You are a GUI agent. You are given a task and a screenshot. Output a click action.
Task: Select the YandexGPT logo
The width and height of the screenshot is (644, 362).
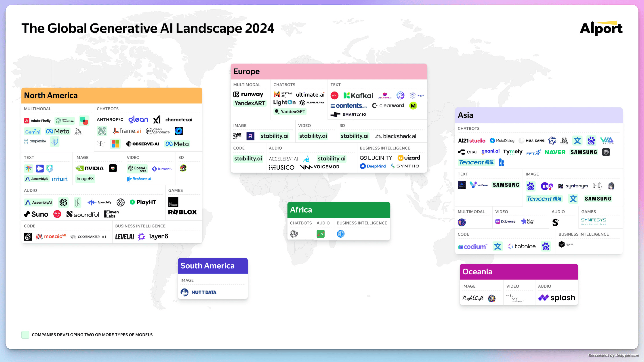click(290, 111)
